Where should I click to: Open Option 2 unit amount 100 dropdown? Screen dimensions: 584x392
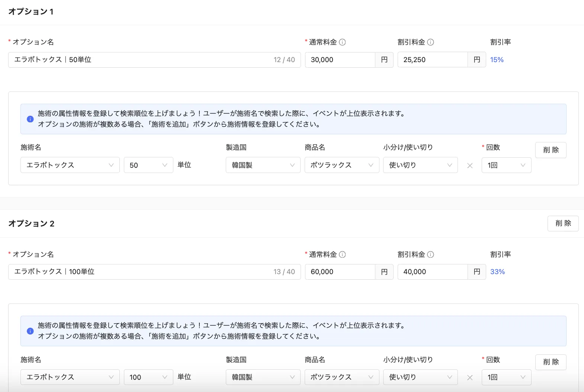click(148, 377)
